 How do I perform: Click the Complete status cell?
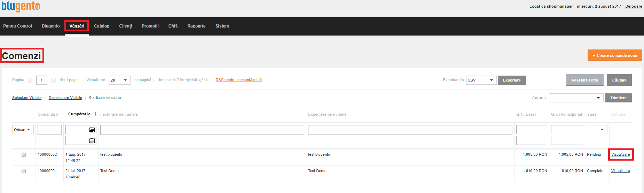[595, 171]
